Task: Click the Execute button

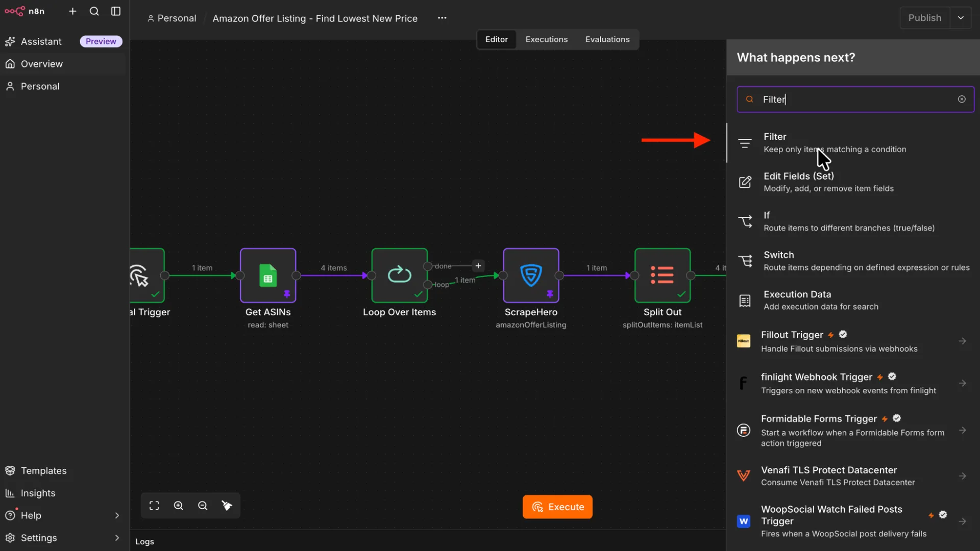Action: click(x=557, y=507)
